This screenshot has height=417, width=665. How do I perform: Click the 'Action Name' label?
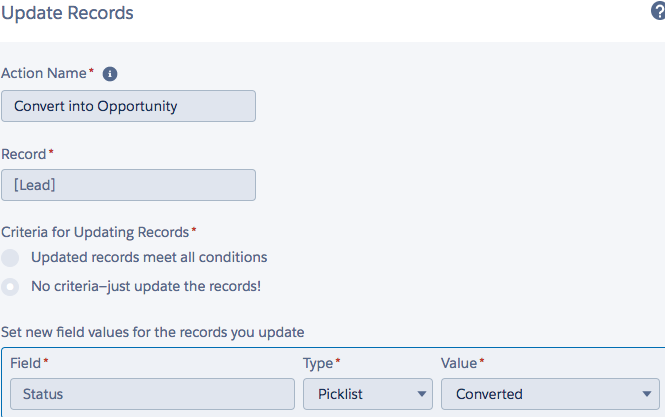(44, 74)
